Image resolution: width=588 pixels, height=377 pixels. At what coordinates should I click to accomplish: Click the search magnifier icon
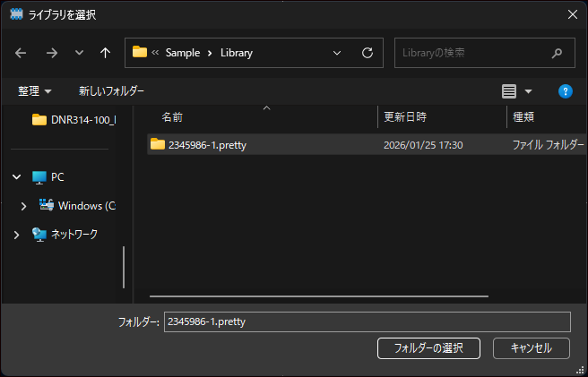[x=557, y=53]
